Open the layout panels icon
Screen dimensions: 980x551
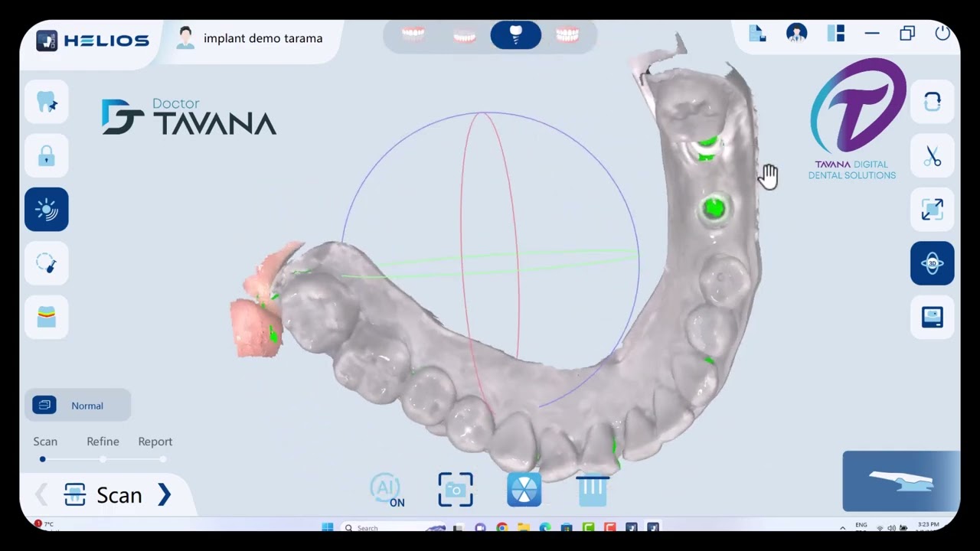(x=836, y=34)
